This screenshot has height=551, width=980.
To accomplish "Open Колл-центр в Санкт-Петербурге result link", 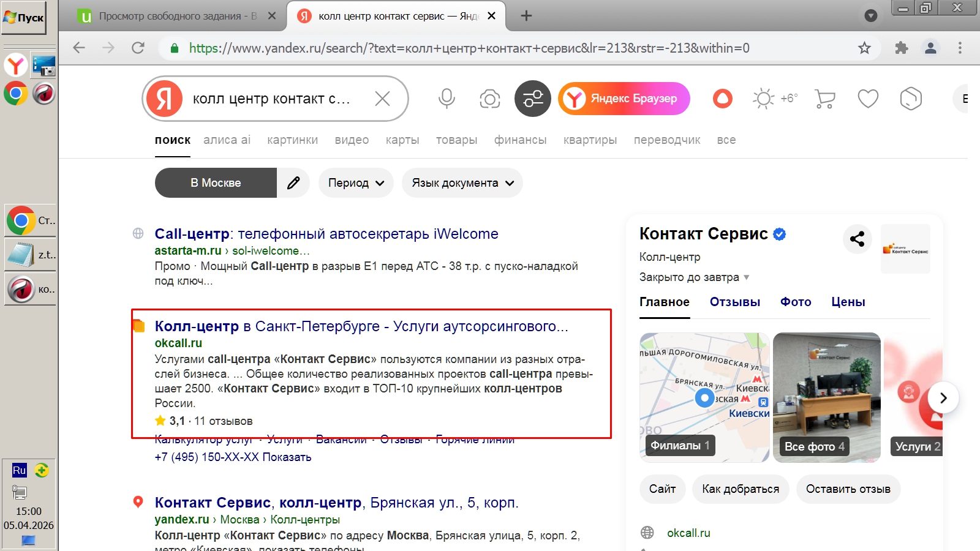I will [x=361, y=326].
